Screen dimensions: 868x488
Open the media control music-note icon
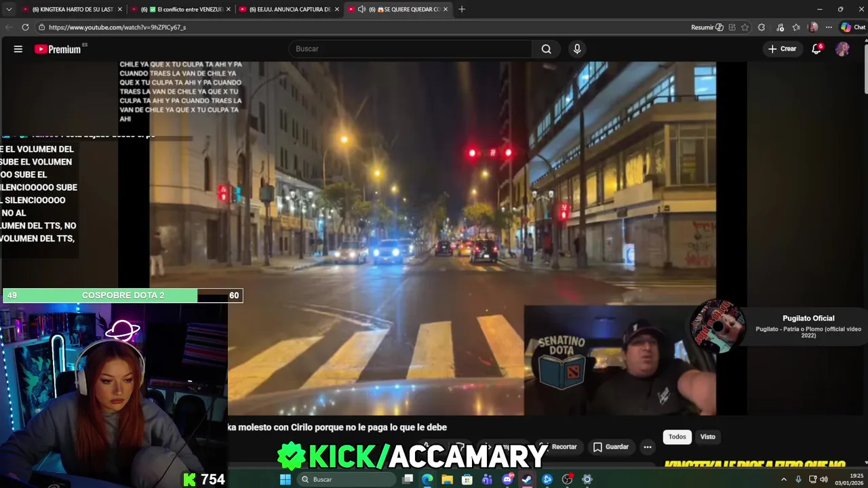pyautogui.click(x=780, y=27)
